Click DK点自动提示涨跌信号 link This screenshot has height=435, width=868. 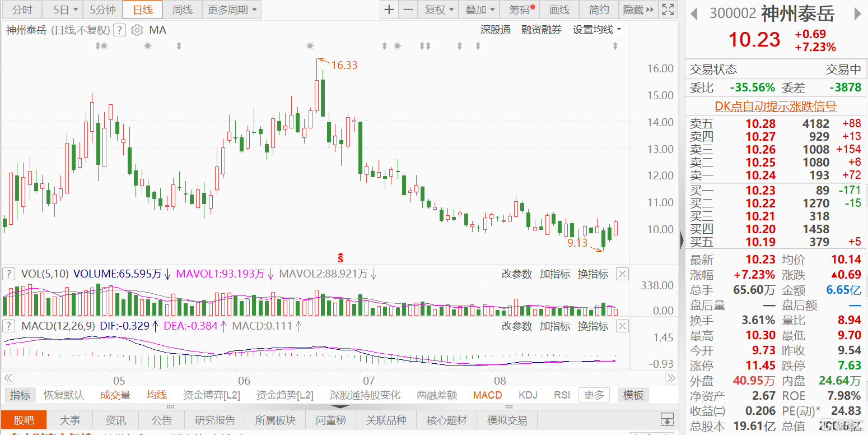[775, 107]
